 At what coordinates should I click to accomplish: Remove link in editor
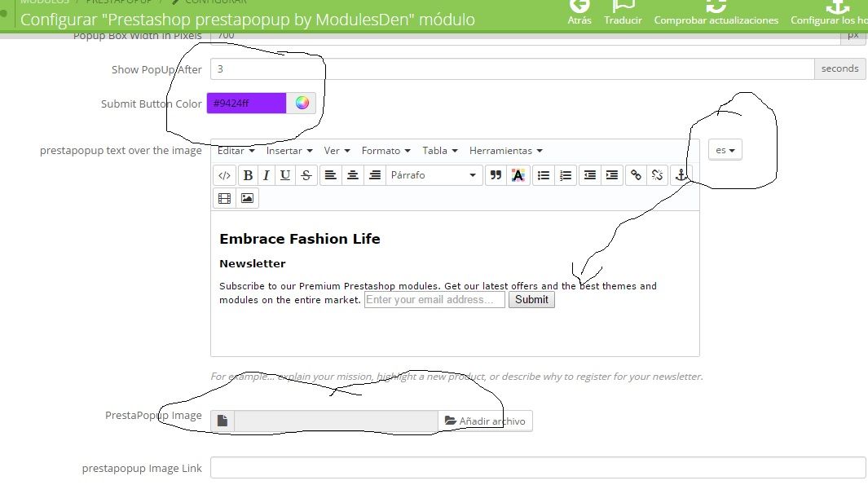(x=657, y=175)
